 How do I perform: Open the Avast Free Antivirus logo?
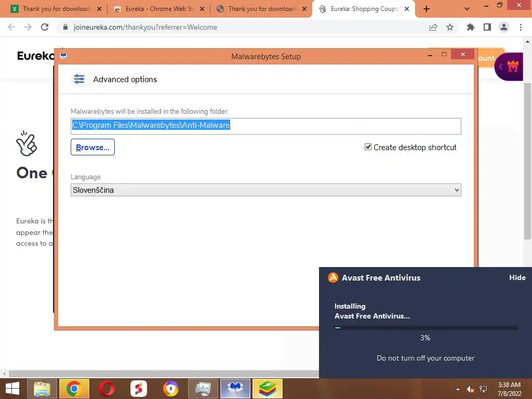click(x=333, y=277)
